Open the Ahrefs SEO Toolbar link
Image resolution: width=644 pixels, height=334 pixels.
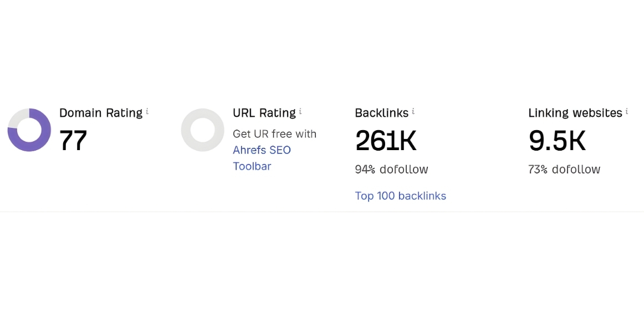[262, 158]
